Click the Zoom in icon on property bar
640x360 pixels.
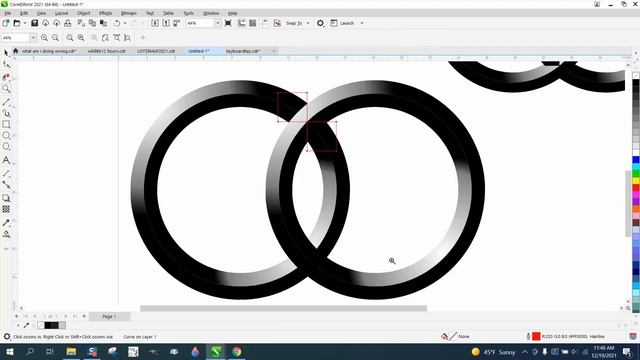tap(44, 38)
